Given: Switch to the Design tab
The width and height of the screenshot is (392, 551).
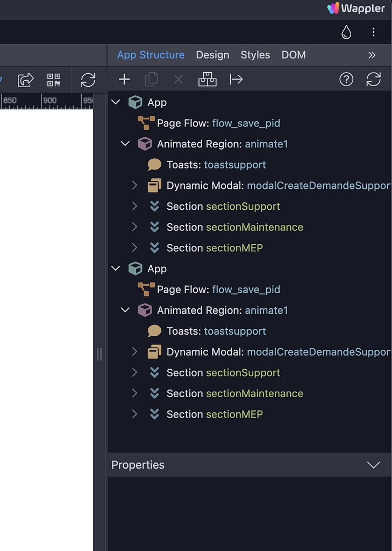Looking at the screenshot, I should (212, 55).
